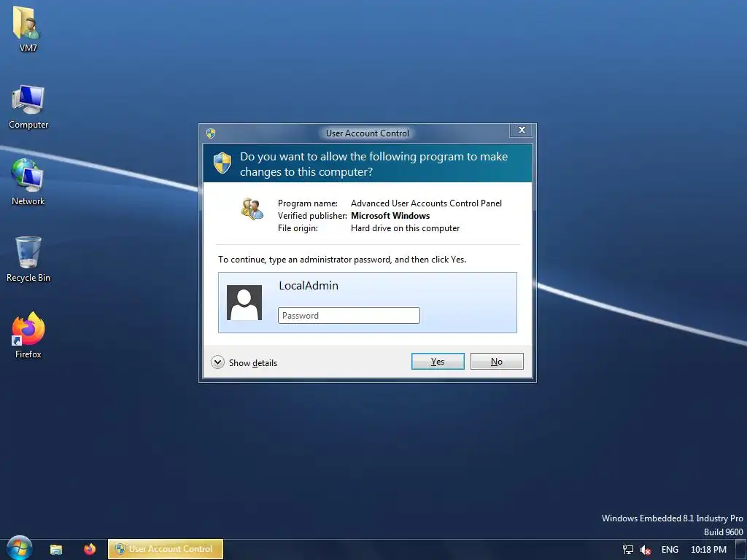Click the LocalAdmin account name
The height and width of the screenshot is (560, 747).
click(309, 286)
